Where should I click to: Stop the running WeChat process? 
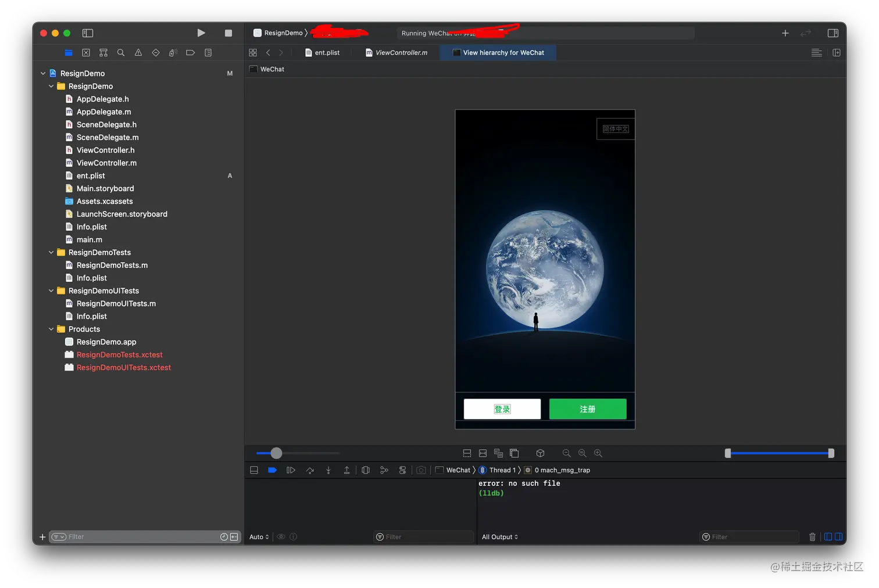click(228, 33)
